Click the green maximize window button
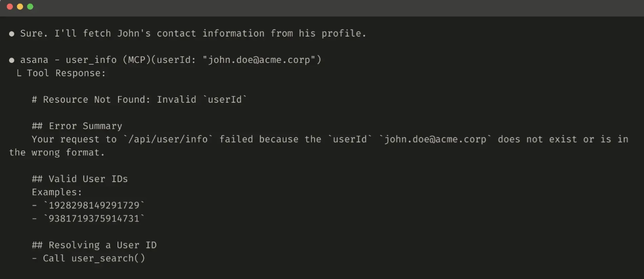The height and width of the screenshot is (279, 644). [x=30, y=6]
